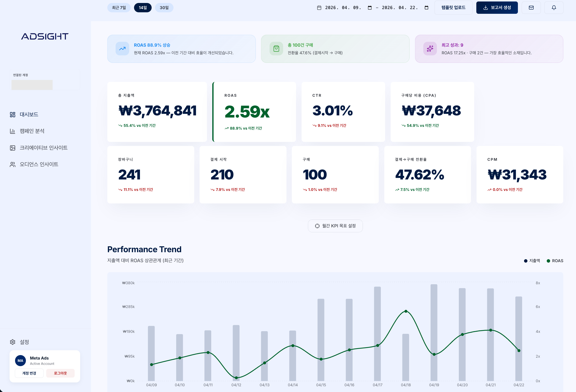Select the 최근 7일 range
576x392 pixels.
coord(119,8)
